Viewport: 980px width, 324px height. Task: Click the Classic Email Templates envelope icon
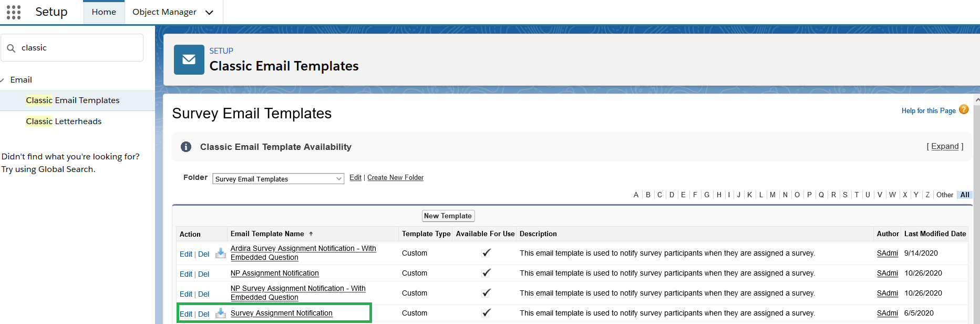point(189,59)
